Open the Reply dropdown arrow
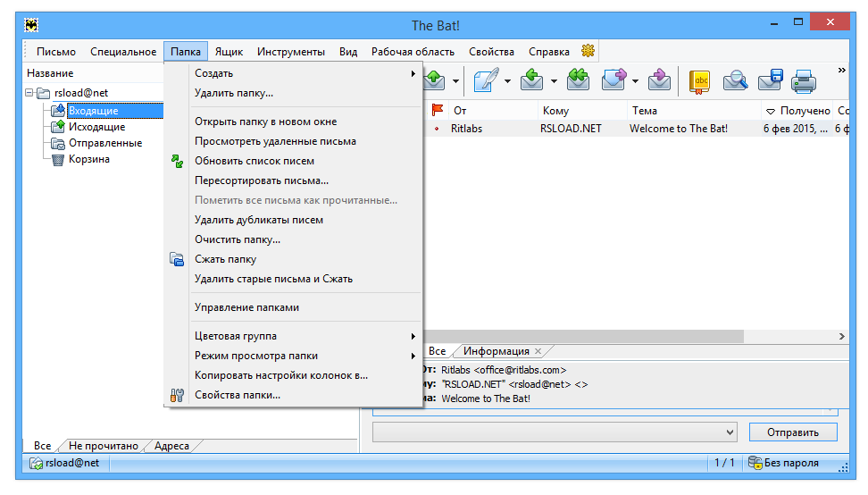This screenshot has width=868, height=495. 554,81
